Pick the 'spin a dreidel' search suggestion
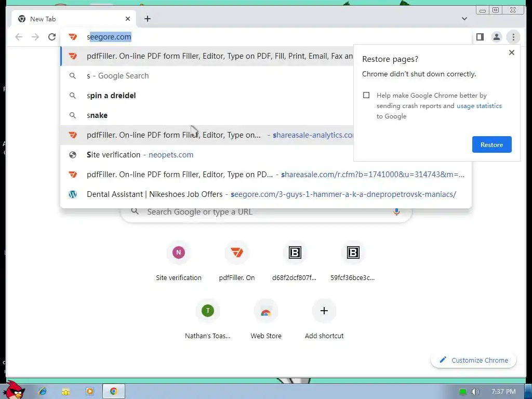This screenshot has height=399, width=532. point(207,96)
